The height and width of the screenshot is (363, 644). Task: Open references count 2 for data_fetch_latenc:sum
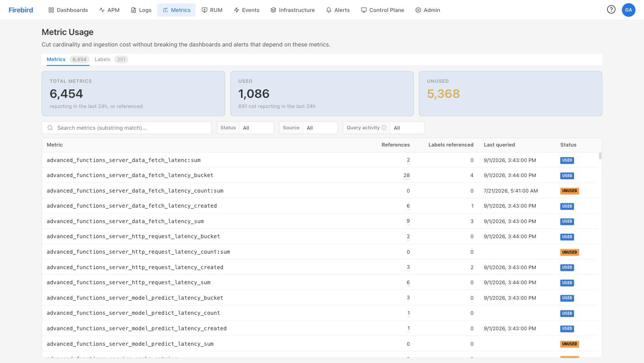pyautogui.click(x=408, y=160)
